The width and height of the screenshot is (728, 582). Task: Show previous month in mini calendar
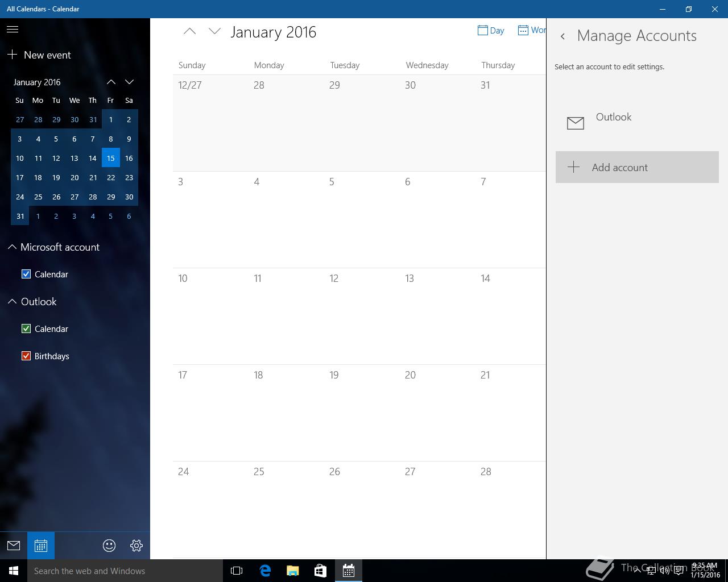tap(111, 82)
